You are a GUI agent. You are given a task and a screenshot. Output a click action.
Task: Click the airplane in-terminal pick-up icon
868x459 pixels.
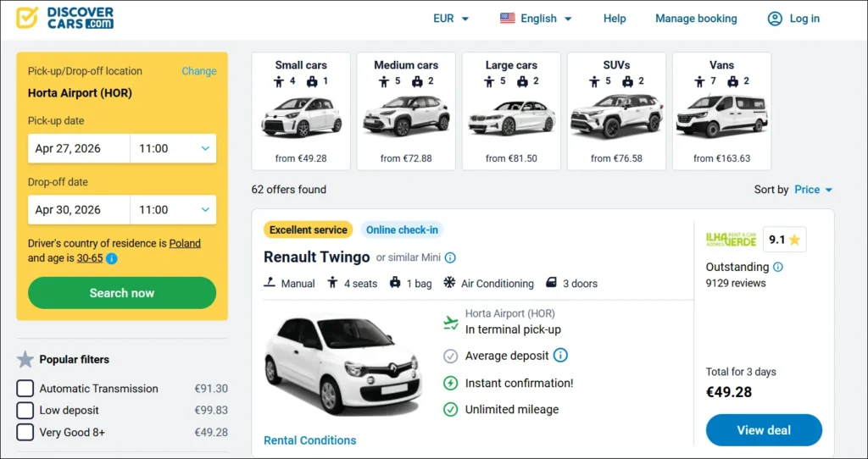click(x=451, y=323)
